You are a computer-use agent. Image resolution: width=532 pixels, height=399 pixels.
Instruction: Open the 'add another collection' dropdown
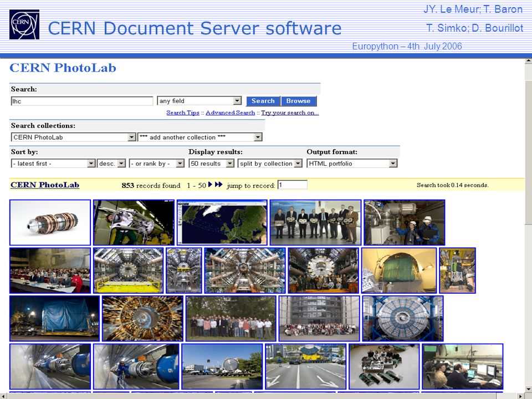(x=200, y=137)
